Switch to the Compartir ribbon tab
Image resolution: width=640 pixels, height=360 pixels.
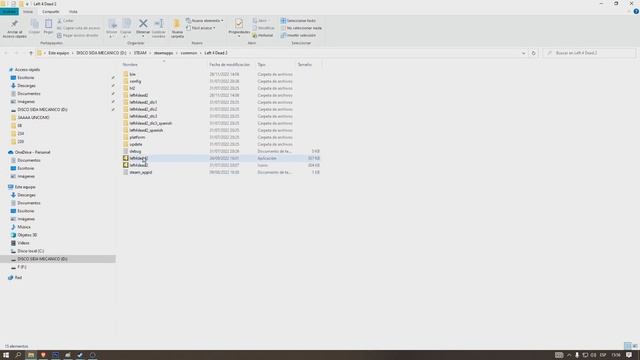51,12
